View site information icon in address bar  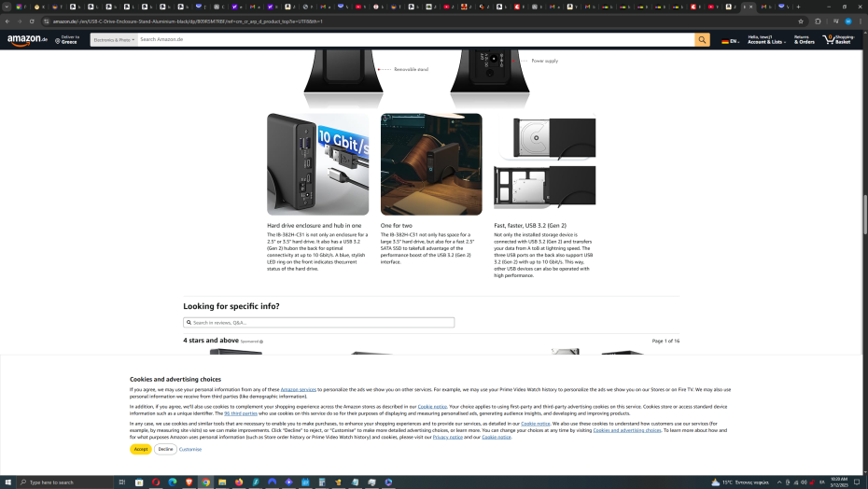[x=47, y=21]
